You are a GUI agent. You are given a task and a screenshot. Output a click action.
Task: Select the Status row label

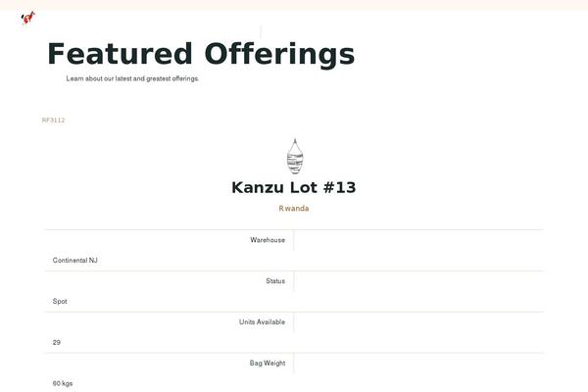pyautogui.click(x=275, y=281)
